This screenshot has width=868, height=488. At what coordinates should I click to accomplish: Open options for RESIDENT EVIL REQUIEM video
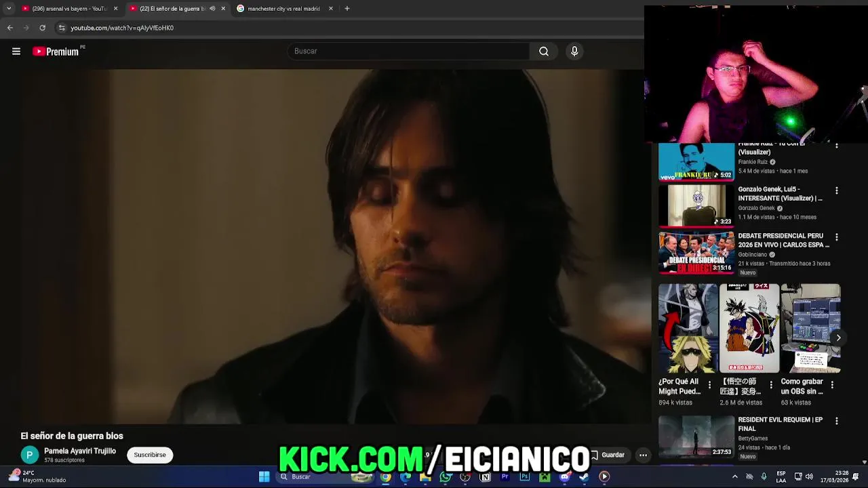click(x=836, y=421)
